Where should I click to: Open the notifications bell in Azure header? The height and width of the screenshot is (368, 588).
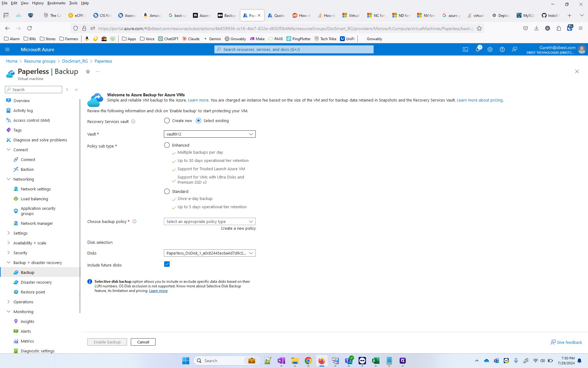point(477,49)
